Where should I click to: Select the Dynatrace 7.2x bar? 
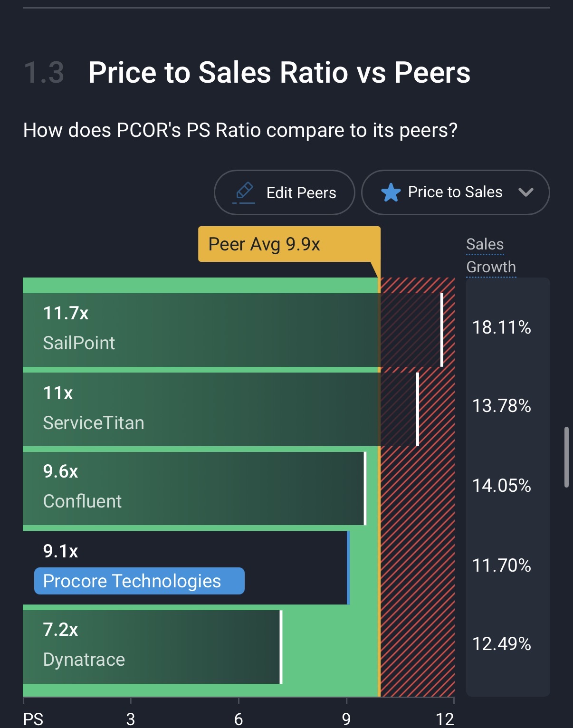tap(152, 647)
